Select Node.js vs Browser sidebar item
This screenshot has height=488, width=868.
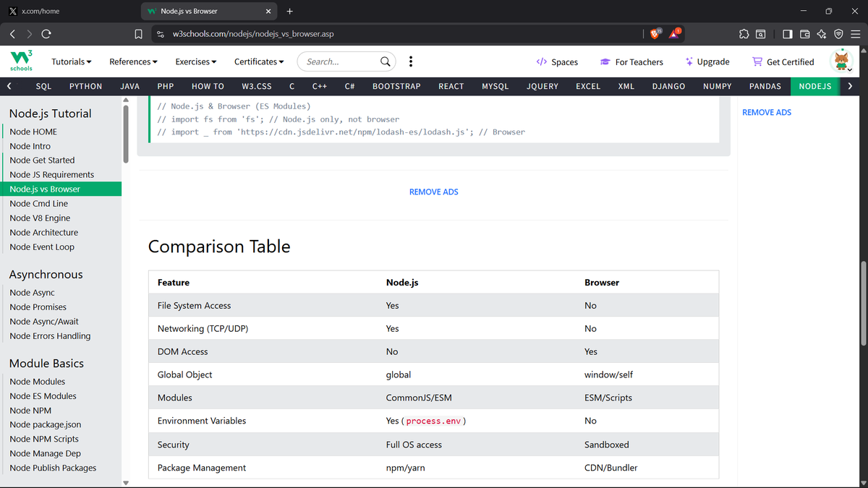point(61,189)
